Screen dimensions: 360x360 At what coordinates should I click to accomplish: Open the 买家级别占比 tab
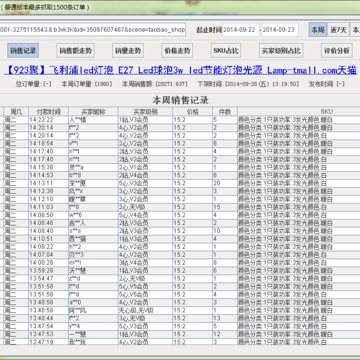[281, 51]
